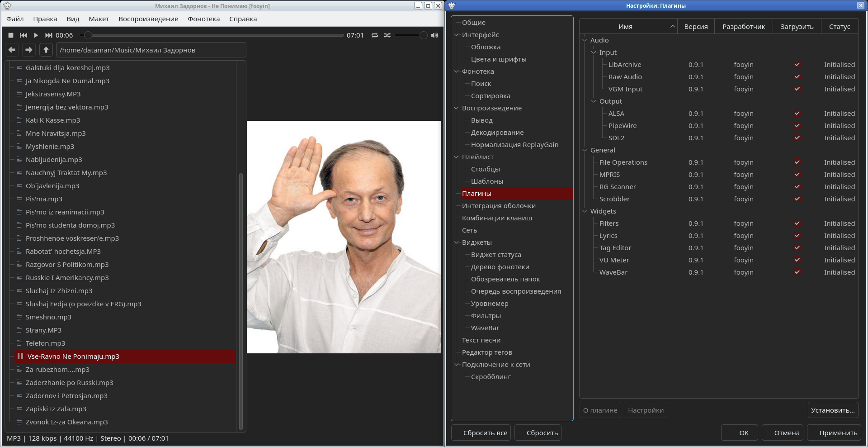
Task: Collapse the General plugin group
Action: 585,150
